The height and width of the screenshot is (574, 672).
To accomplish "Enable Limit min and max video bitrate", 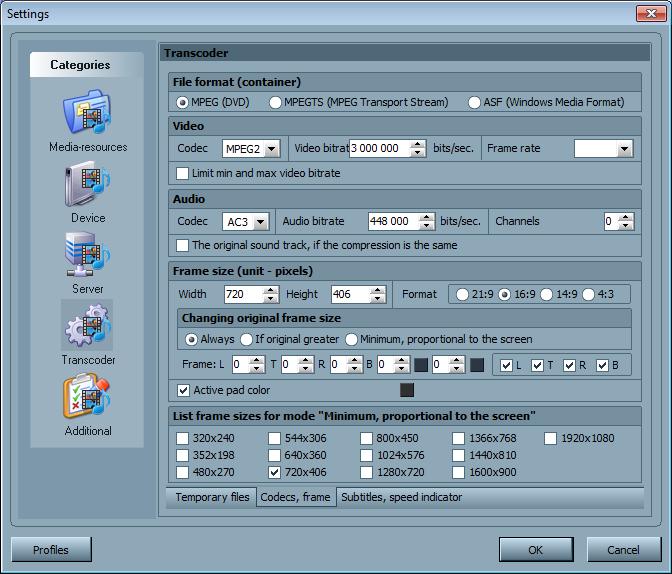I will 182,173.
